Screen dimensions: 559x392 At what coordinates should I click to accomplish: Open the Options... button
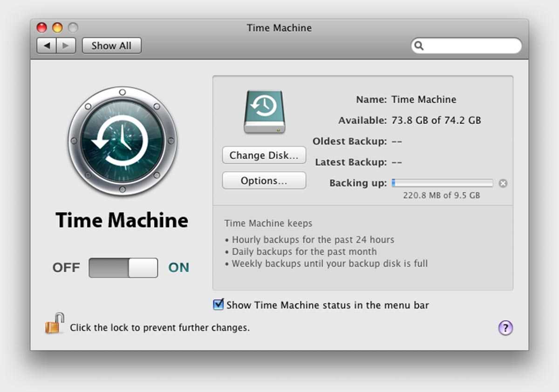264,181
